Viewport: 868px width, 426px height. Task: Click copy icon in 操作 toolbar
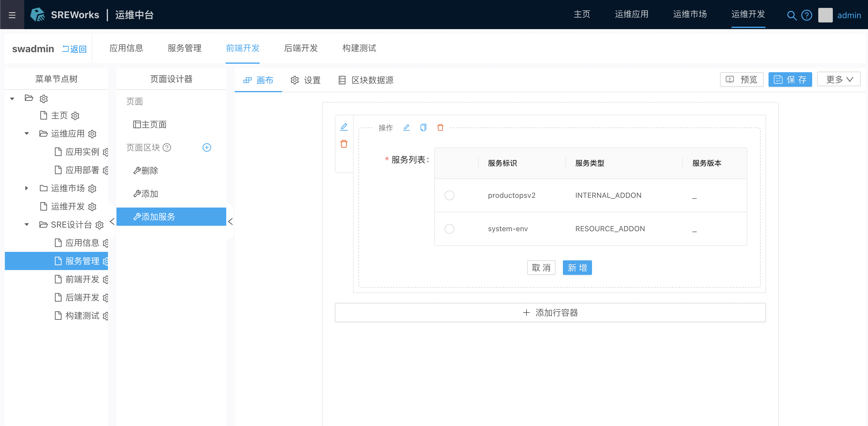tap(423, 127)
